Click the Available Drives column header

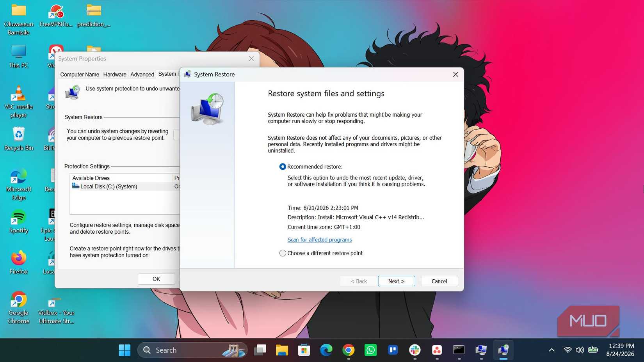[121, 178]
